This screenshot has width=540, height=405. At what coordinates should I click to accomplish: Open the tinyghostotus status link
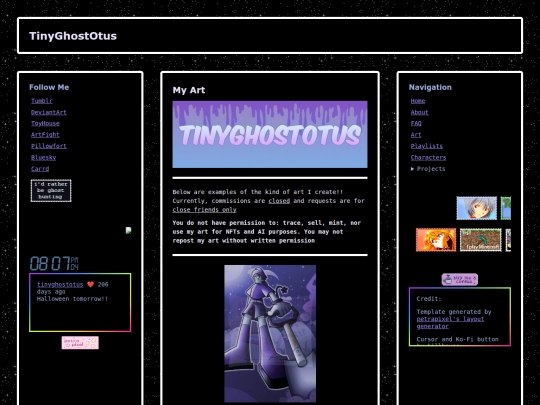tap(60, 284)
